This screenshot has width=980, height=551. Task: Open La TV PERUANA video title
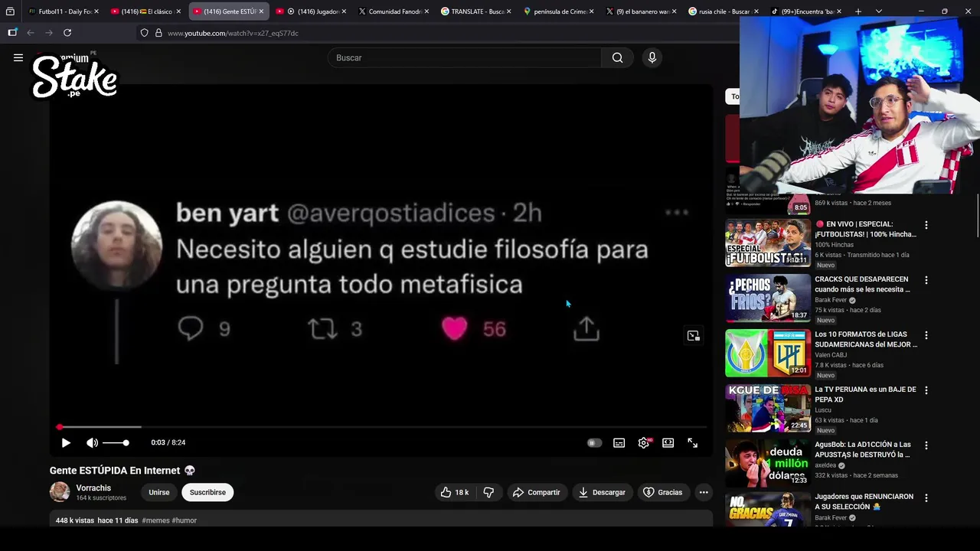865,394
